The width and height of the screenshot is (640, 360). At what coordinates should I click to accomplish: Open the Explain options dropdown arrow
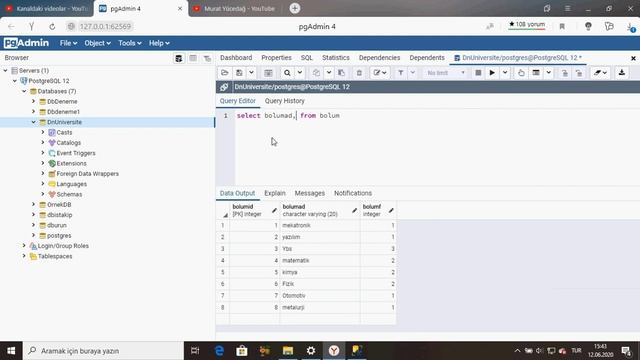549,73
